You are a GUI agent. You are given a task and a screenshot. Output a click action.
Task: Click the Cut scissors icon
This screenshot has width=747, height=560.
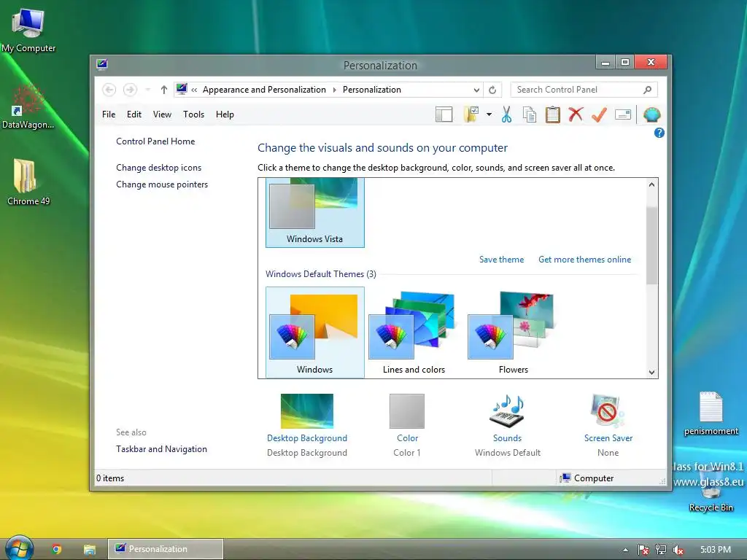tap(506, 114)
